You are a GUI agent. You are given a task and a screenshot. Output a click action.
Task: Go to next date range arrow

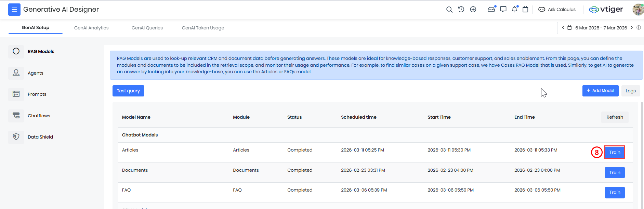tap(632, 28)
